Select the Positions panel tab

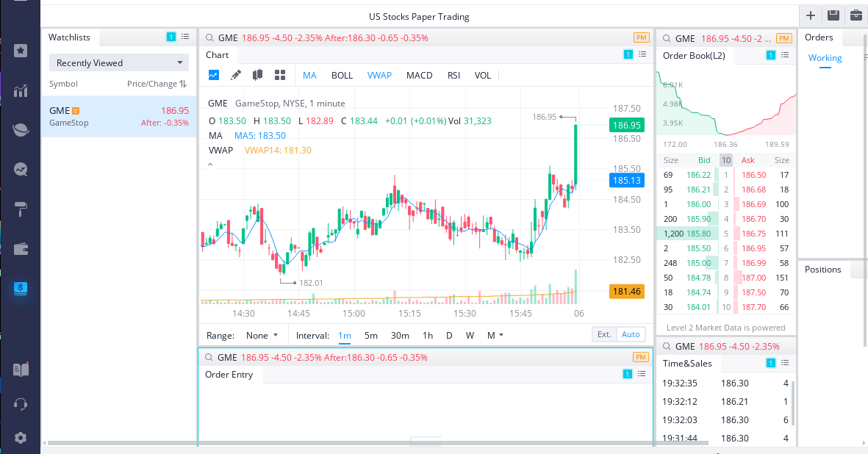[x=822, y=270]
